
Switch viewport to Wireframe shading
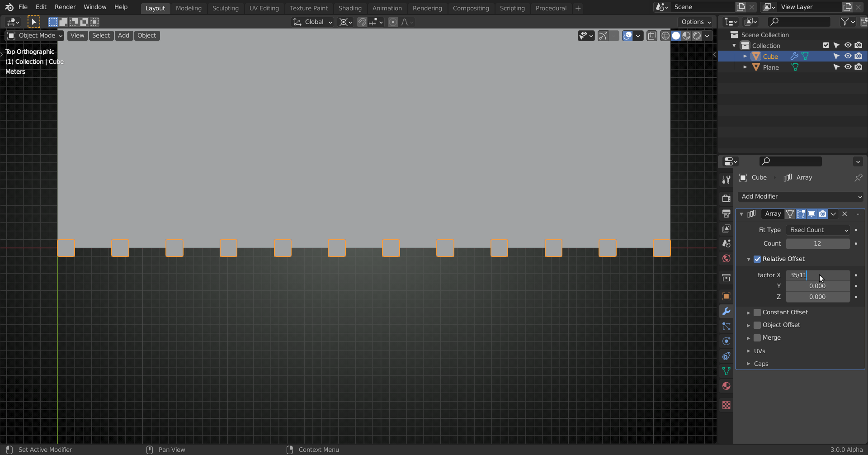tap(666, 36)
